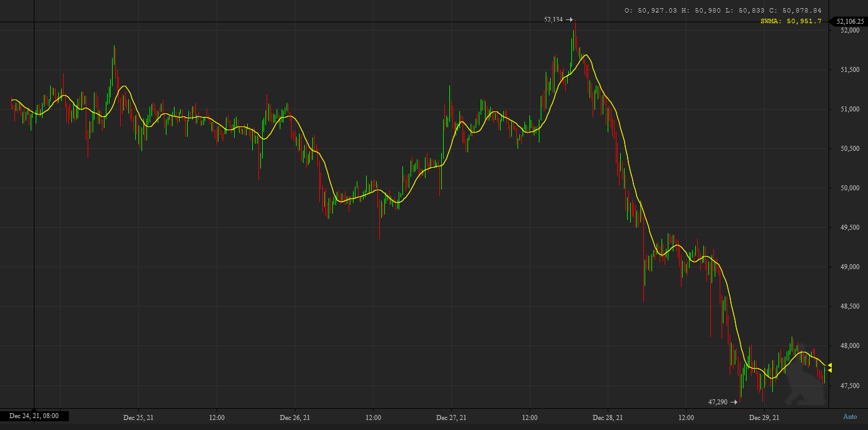
Task: Click the Dec 29, 21 date label
Action: [x=764, y=417]
